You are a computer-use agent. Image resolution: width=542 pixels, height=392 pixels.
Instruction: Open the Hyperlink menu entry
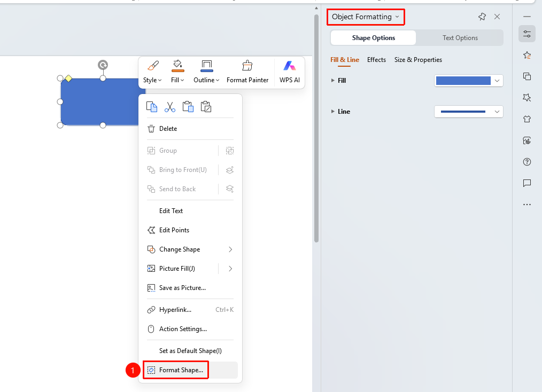coord(190,310)
